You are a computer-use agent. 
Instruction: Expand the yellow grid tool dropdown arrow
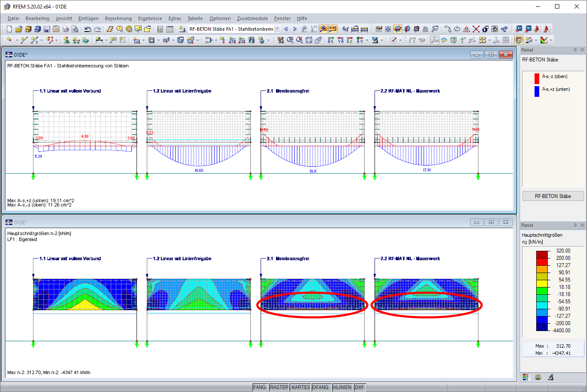tap(489, 41)
